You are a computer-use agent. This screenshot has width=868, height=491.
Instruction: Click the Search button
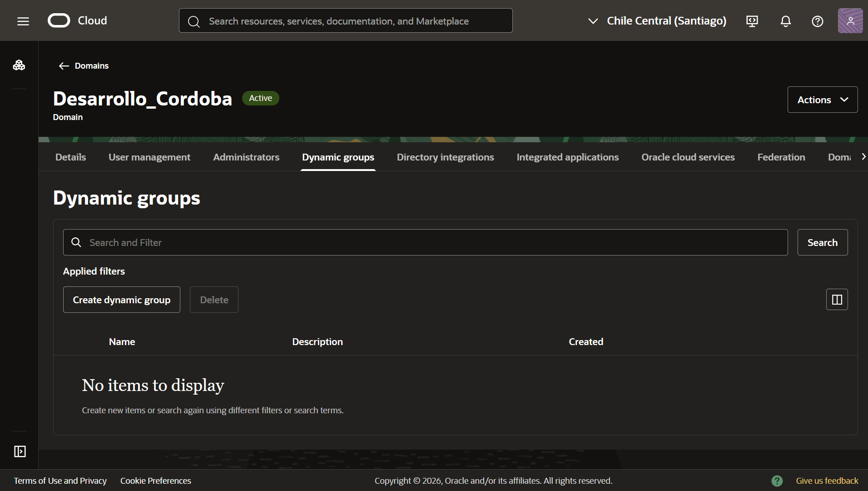point(823,242)
